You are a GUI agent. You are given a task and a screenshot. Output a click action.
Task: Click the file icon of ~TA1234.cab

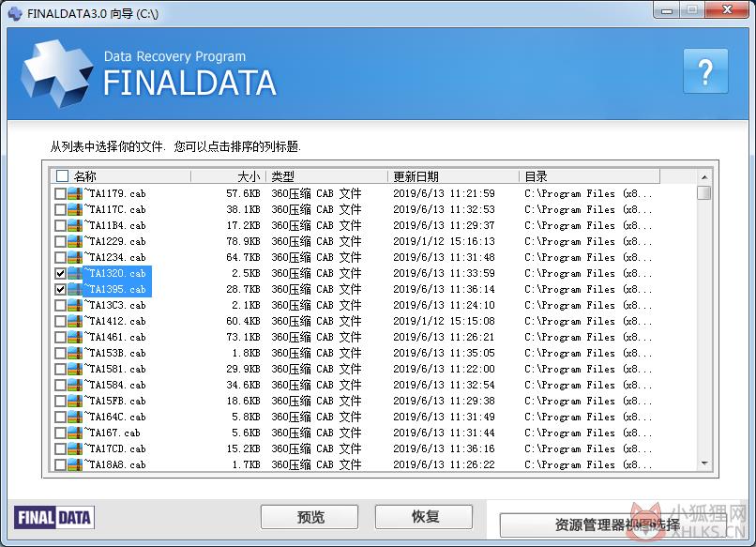click(x=75, y=257)
